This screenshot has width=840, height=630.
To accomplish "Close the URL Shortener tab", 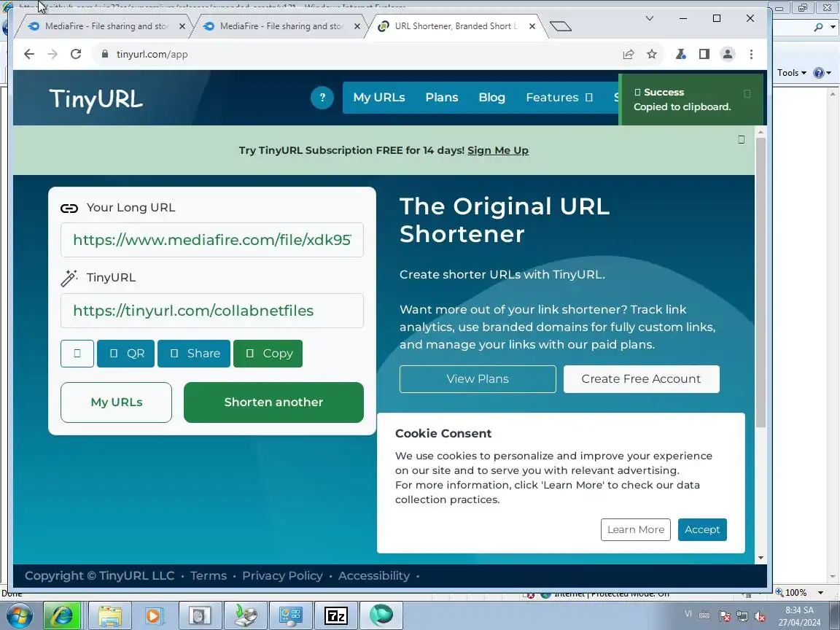I will 532,26.
